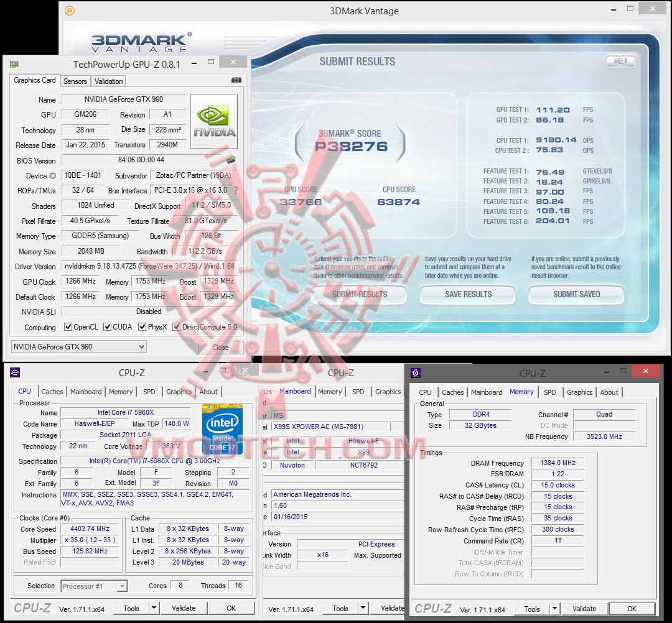Open the NVIDIA GeForce GTX 960 GPU selector dropdown
This screenshot has width=672, height=623.
click(79, 347)
